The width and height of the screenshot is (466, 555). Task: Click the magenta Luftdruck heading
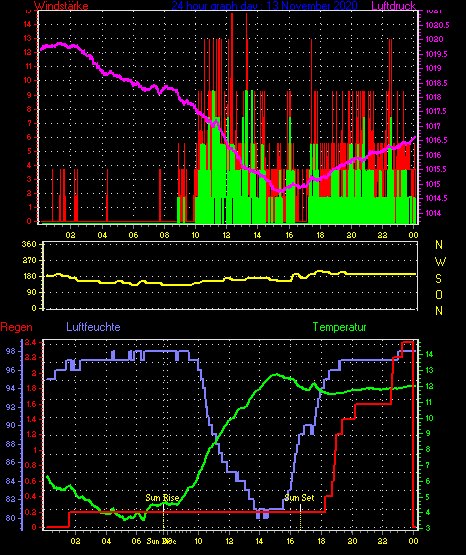coord(393,5)
